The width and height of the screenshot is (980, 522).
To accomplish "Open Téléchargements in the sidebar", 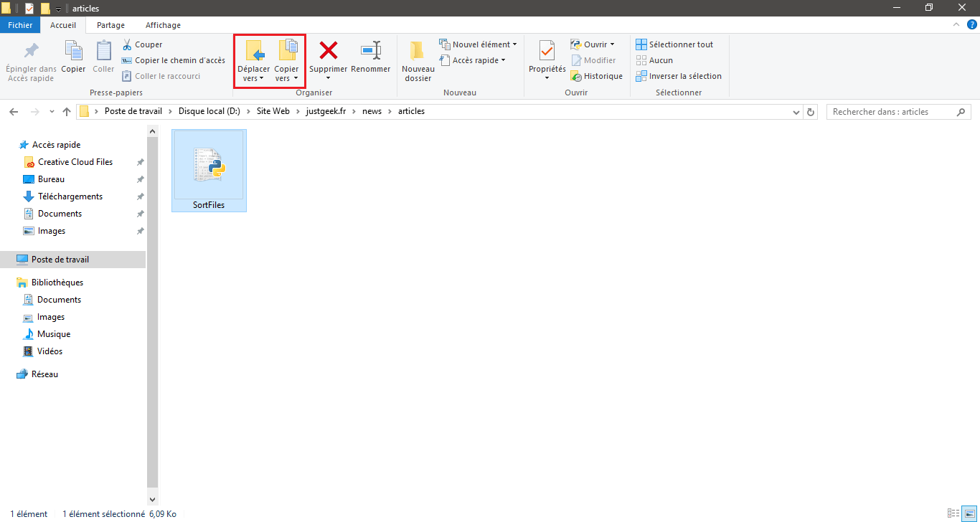I will pos(70,196).
